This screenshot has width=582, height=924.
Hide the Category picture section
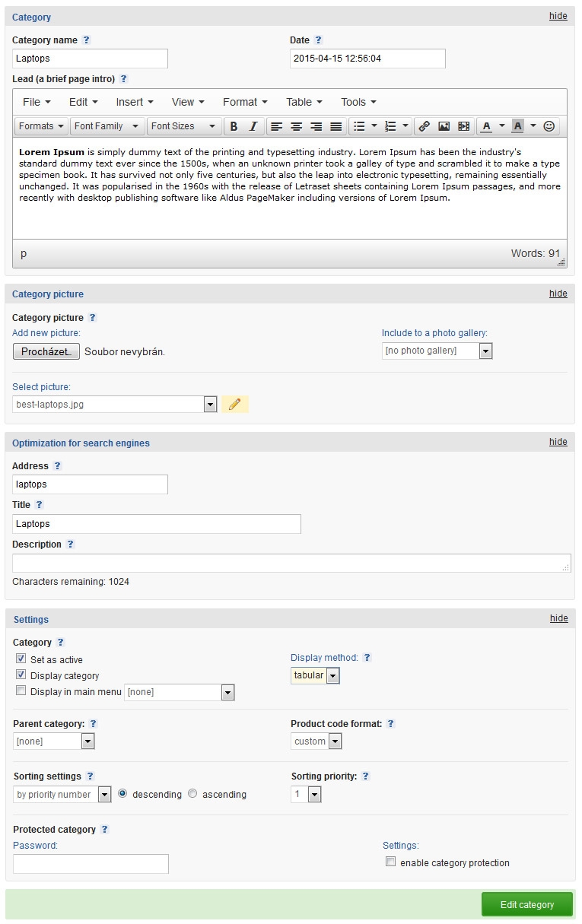[x=558, y=294]
